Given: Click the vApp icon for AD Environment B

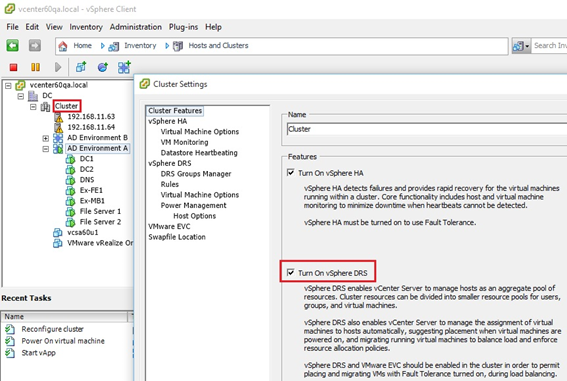Looking at the screenshot, I should click(58, 138).
